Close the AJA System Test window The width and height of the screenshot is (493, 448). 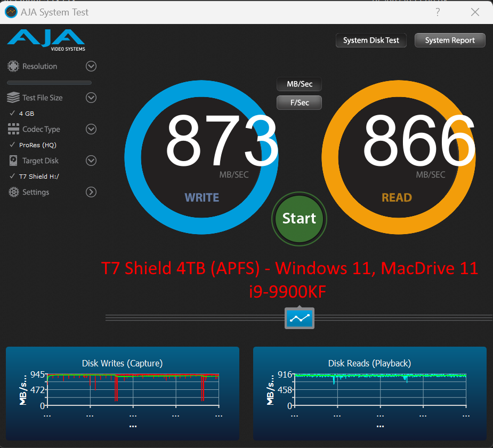click(475, 12)
